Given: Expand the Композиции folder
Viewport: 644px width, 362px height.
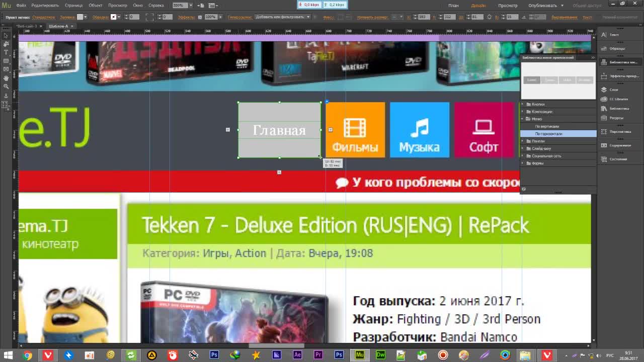Looking at the screenshot, I should [522, 112].
